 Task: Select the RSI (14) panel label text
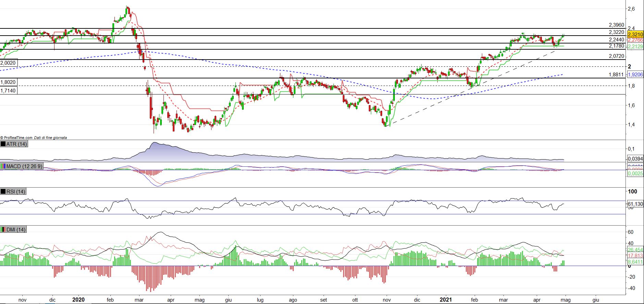pos(16,191)
